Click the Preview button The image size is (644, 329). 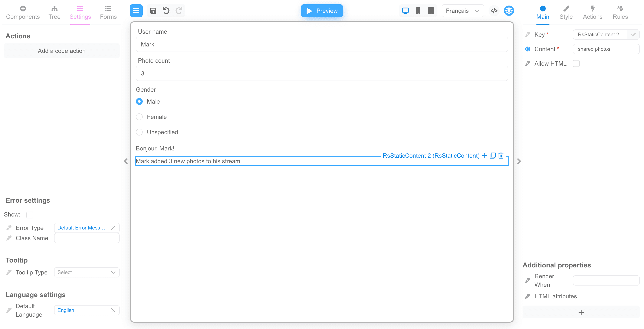[x=322, y=11]
